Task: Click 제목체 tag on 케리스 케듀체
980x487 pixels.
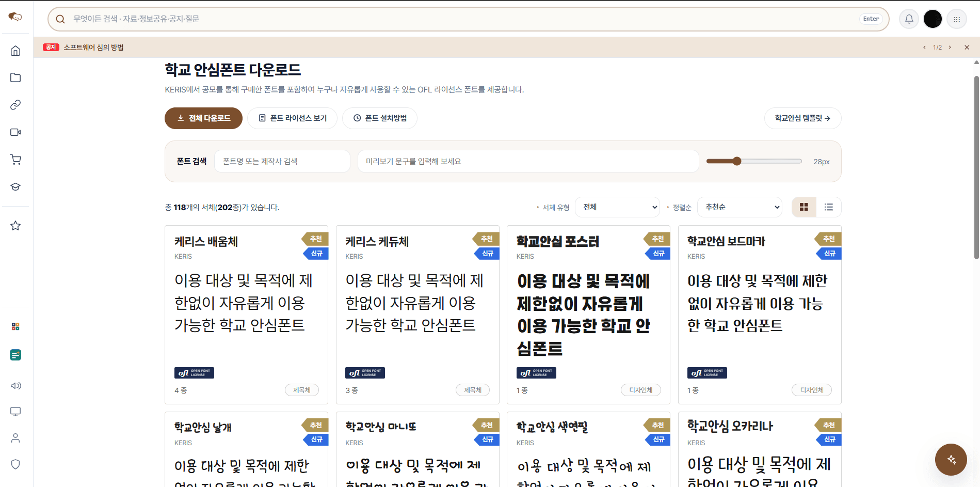Action: (x=473, y=390)
